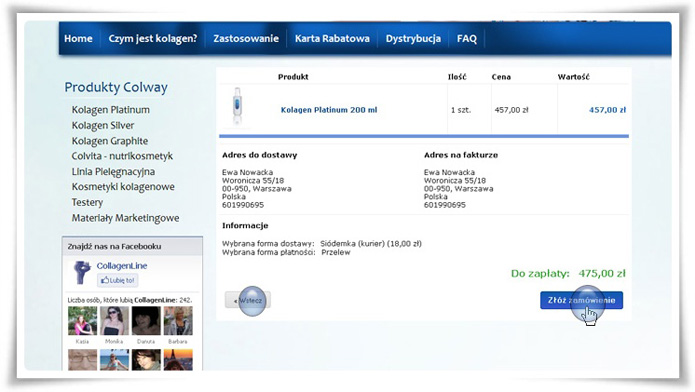Click the Złóż zamówienie button

pyautogui.click(x=582, y=300)
